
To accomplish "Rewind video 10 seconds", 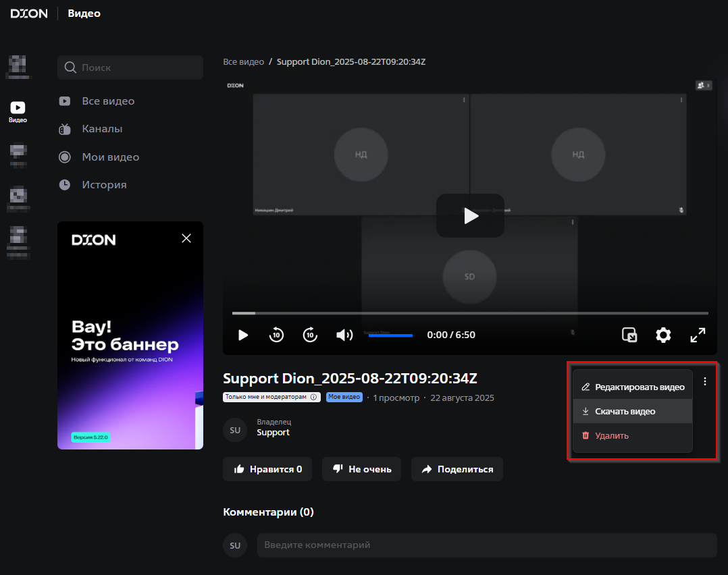I will point(276,335).
